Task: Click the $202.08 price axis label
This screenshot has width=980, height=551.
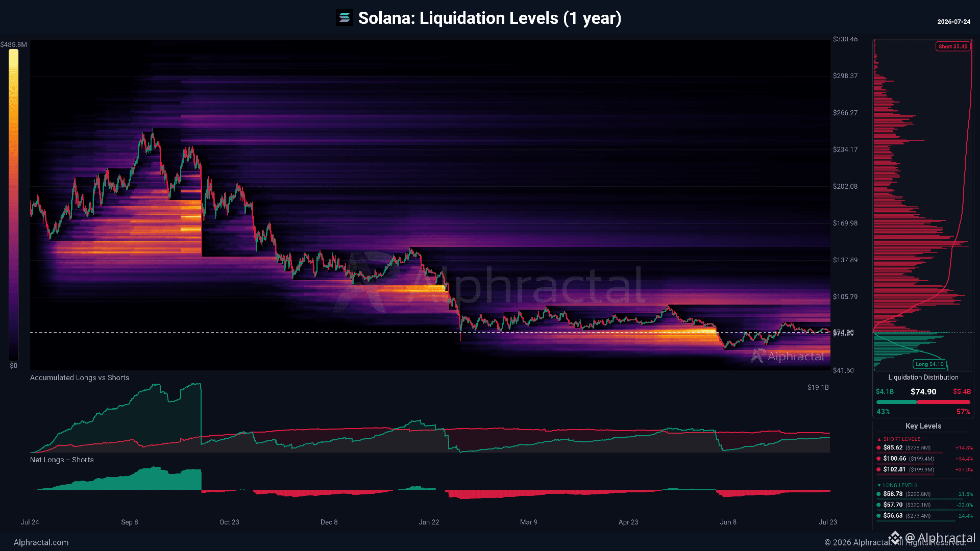Action: pyautogui.click(x=845, y=186)
